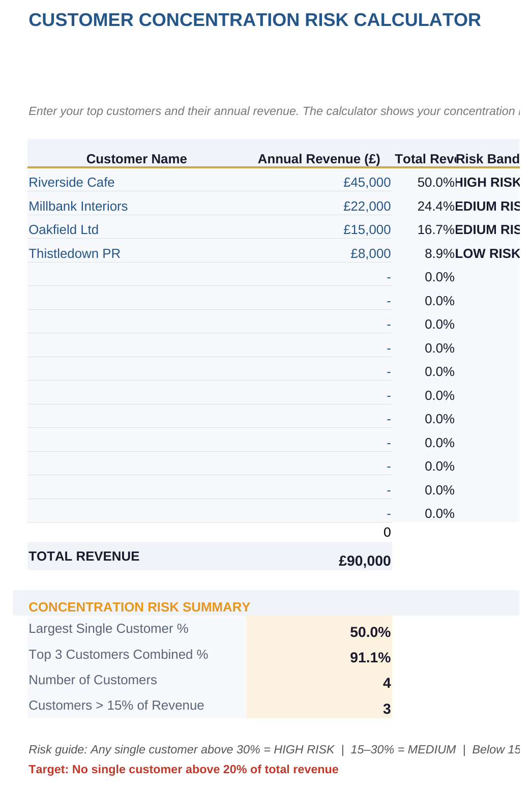Click the Risk Band column header
Viewport: 532px width, 788px height.
[487, 159]
